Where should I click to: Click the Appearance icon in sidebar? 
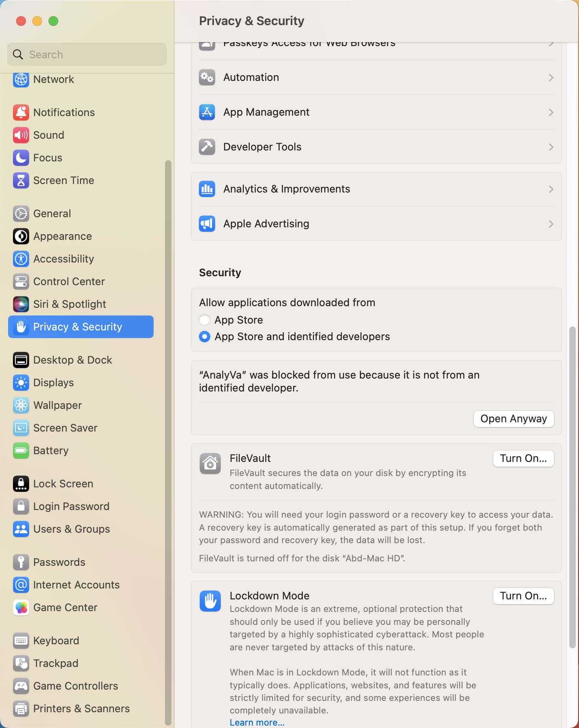pos(21,236)
